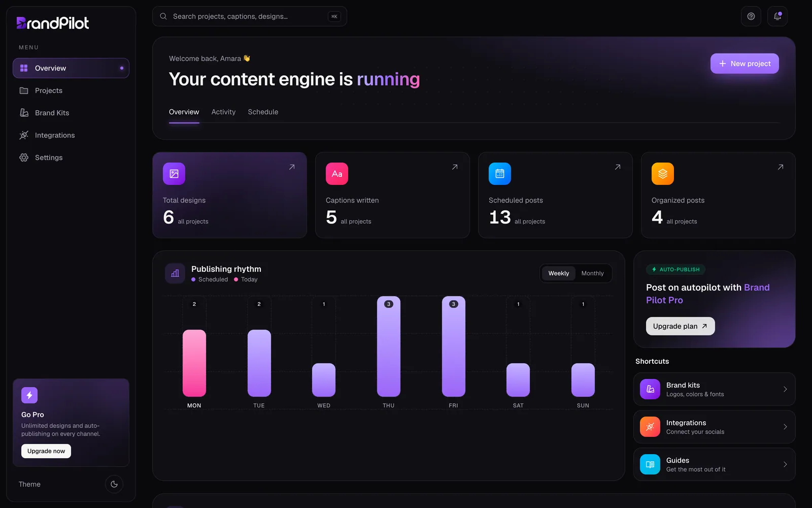Screen dimensions: 812x508
Task: Open the notifications bell
Action: (x=777, y=16)
